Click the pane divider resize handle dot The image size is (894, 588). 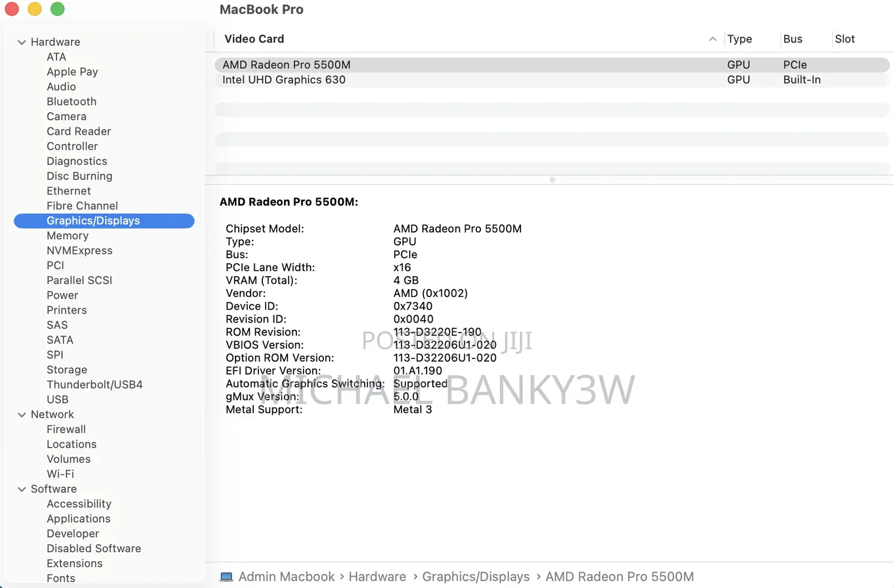pos(552,180)
